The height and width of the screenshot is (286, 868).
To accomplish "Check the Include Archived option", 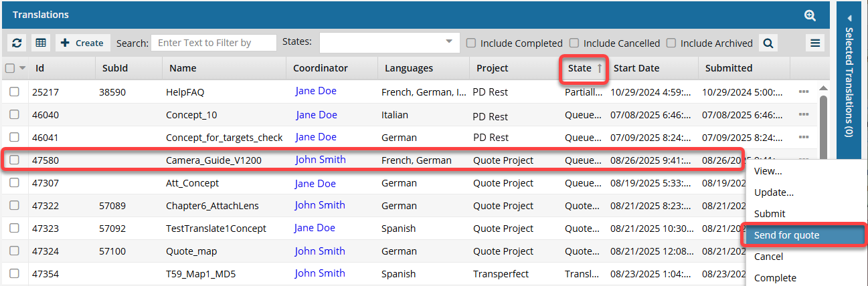I will 671,43.
